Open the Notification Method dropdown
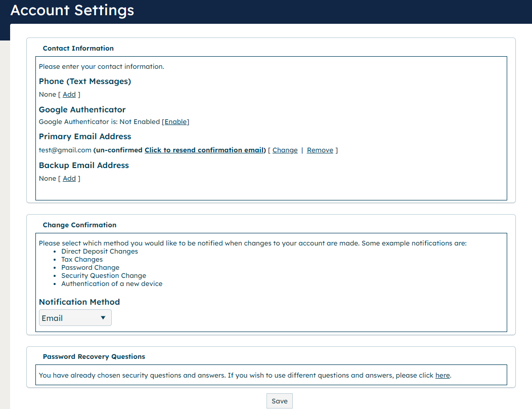Screen dimensions: 532x409 coord(75,318)
